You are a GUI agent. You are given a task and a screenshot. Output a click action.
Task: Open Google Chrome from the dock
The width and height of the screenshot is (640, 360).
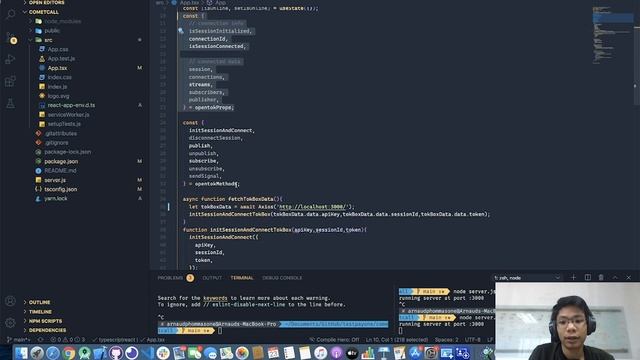(69, 353)
